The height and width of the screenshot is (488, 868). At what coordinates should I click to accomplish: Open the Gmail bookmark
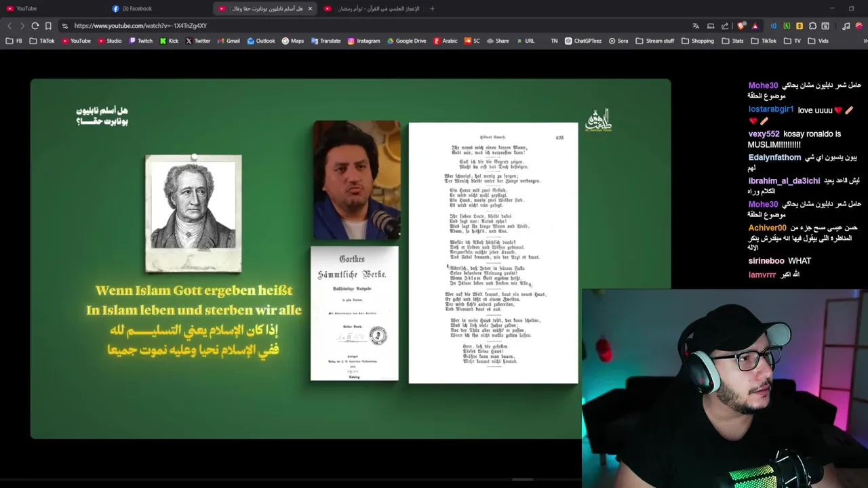point(229,41)
